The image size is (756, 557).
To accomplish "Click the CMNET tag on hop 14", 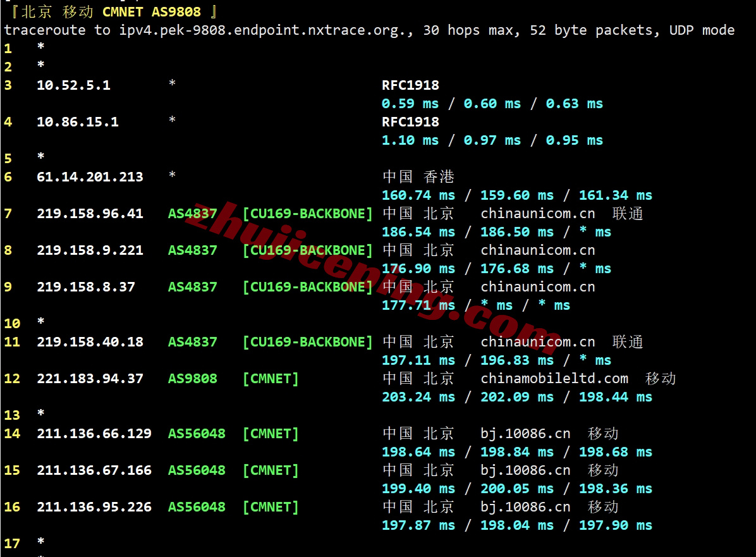I will 271,434.
